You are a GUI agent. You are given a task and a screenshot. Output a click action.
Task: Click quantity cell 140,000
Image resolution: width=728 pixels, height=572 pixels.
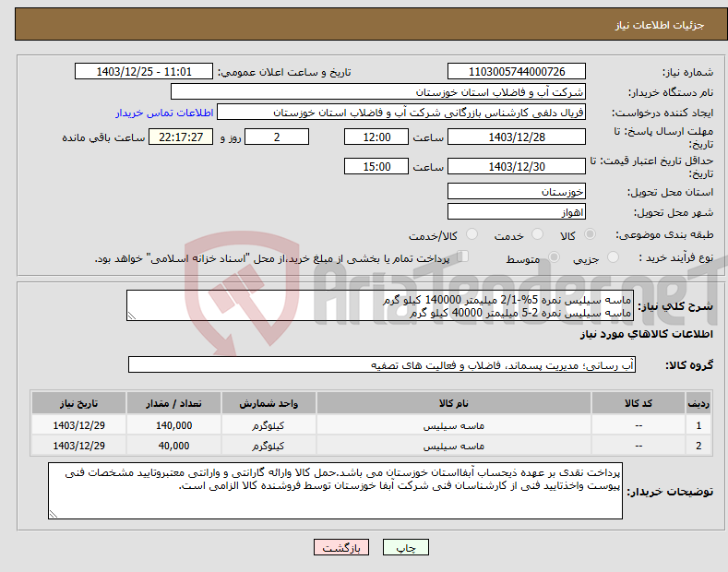point(174,425)
